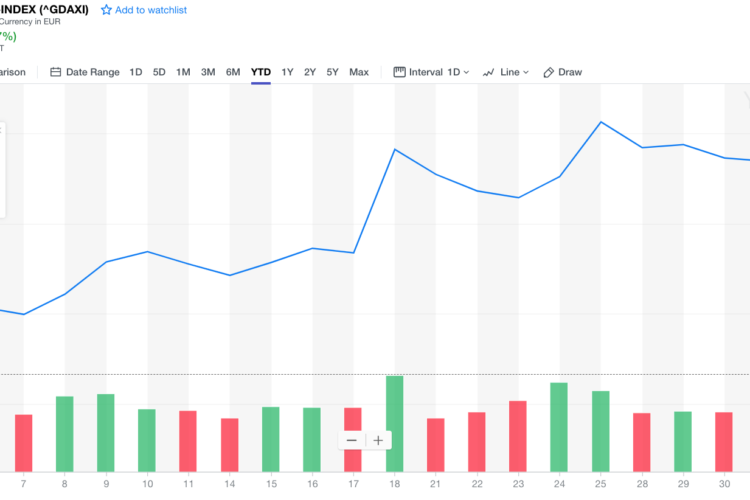This screenshot has width=750, height=500.
Task: Zoom out the chart with minus button
Action: tap(352, 440)
